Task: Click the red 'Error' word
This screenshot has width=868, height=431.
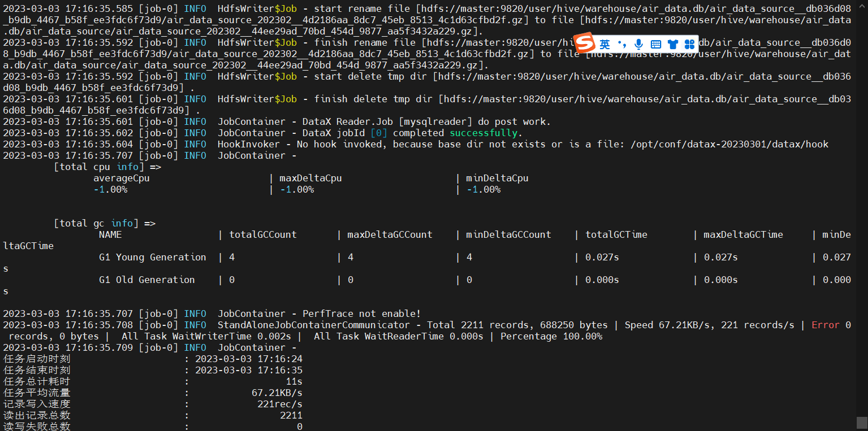Action: coord(826,325)
